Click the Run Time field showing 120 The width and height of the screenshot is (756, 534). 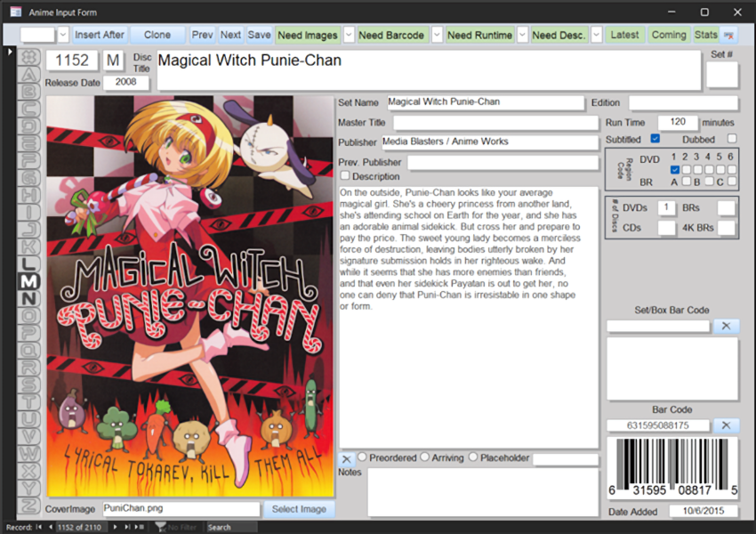coord(678,122)
